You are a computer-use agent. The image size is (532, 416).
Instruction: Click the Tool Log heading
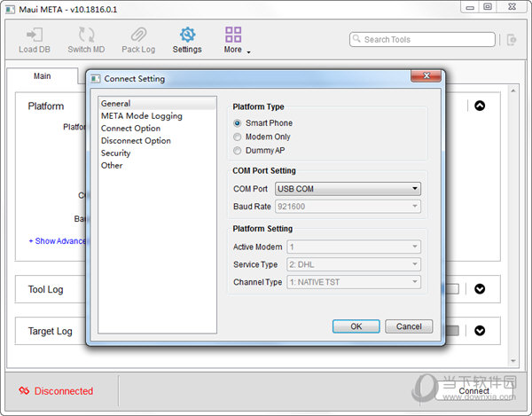46,289
